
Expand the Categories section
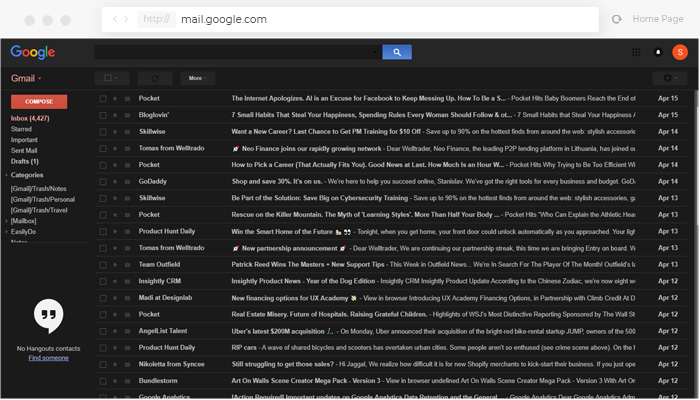6,175
